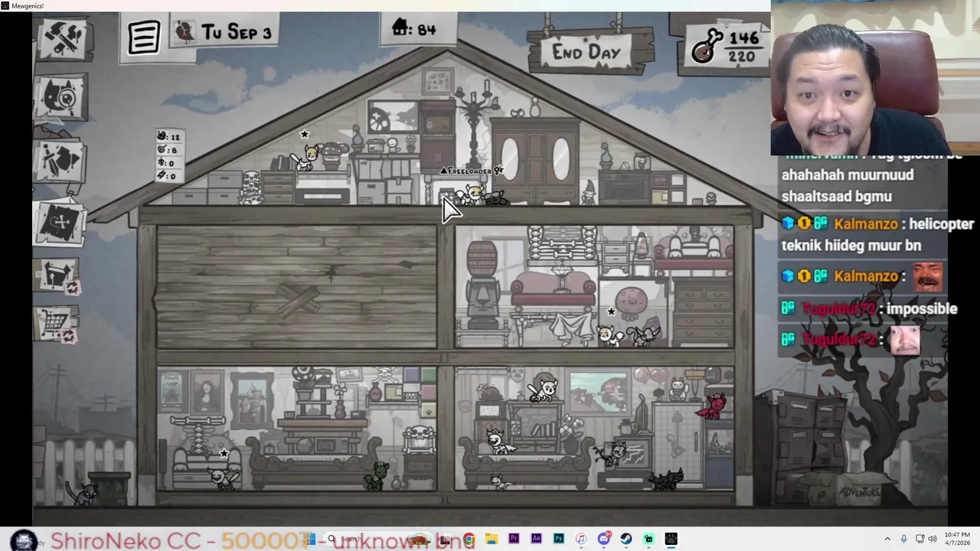This screenshot has height=551, width=980.
Task: Select the starred cat in lower left room
Action: (222, 478)
